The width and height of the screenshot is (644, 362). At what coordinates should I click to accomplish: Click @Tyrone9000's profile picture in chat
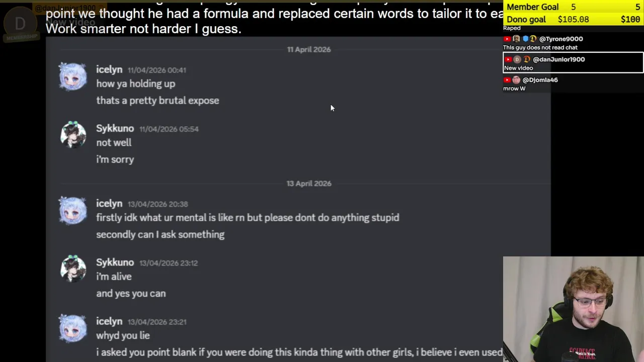point(516,39)
